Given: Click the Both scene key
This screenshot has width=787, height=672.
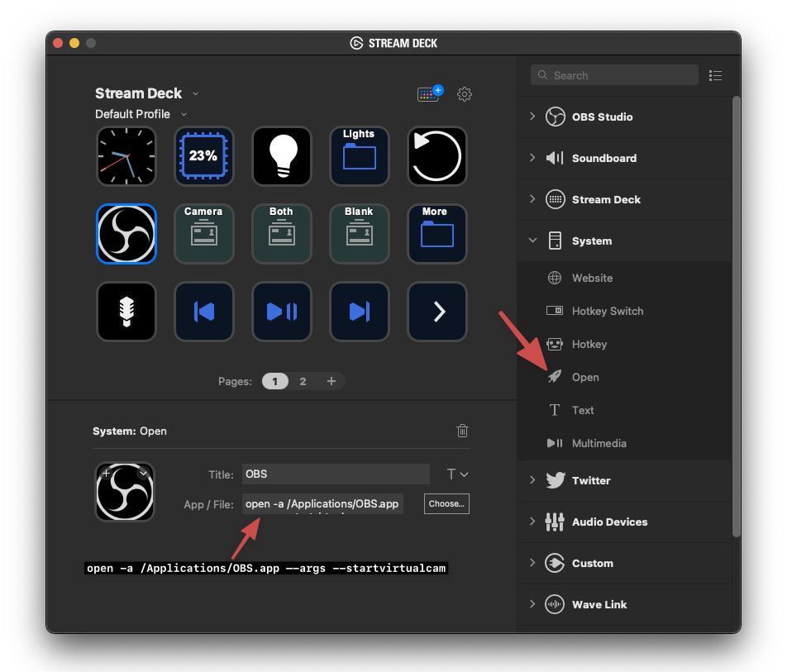Looking at the screenshot, I should [282, 234].
